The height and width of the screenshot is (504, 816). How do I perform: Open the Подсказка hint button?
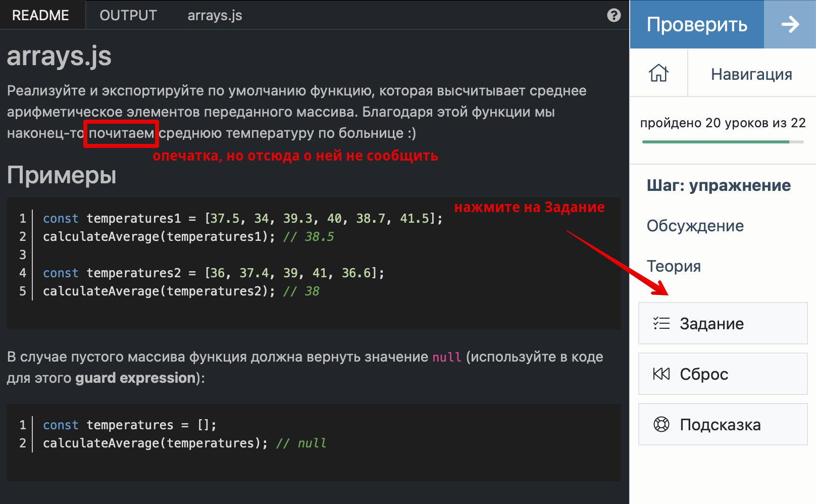coord(723,424)
